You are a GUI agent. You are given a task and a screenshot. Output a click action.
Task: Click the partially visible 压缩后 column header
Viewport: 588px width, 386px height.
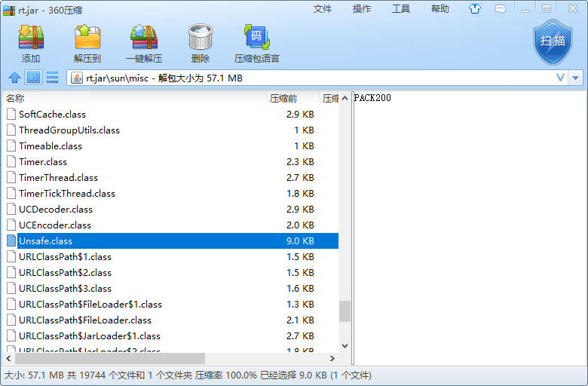pyautogui.click(x=329, y=98)
